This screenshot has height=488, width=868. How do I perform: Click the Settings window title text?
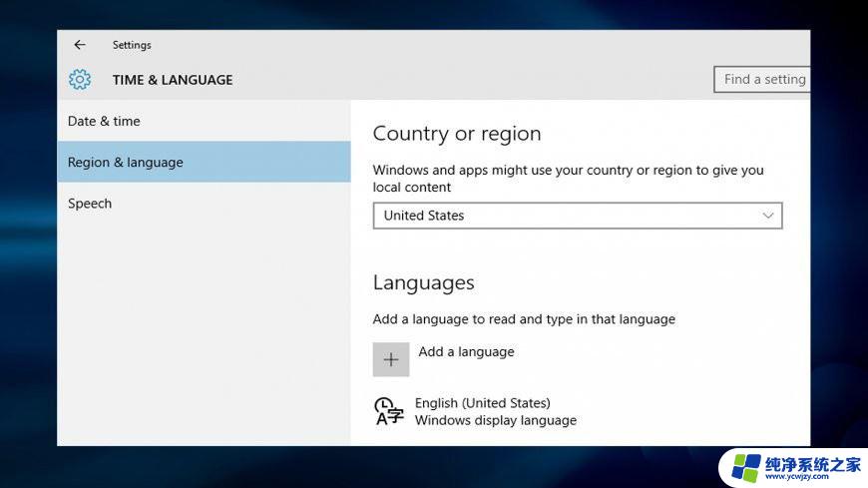(x=132, y=45)
